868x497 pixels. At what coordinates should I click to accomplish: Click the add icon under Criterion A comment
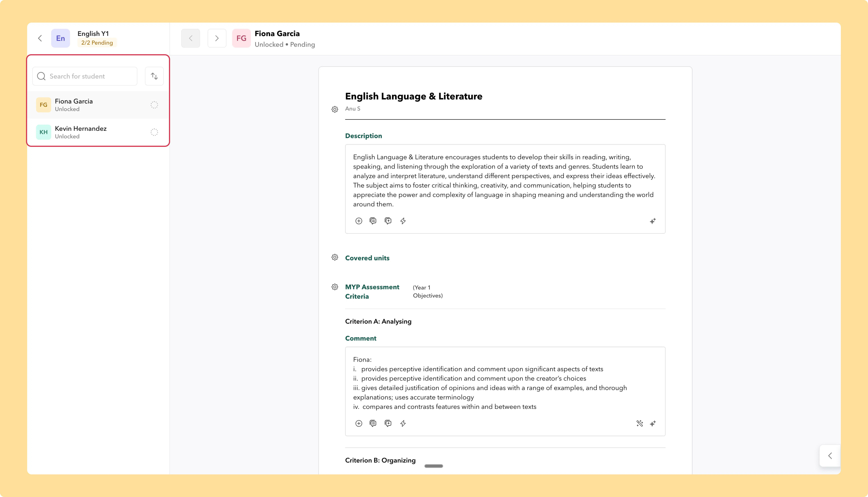[359, 423]
